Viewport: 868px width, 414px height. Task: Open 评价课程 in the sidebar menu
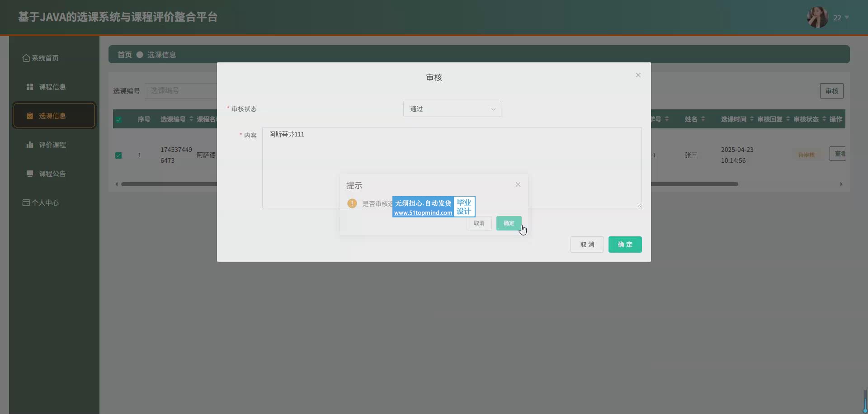(52, 145)
